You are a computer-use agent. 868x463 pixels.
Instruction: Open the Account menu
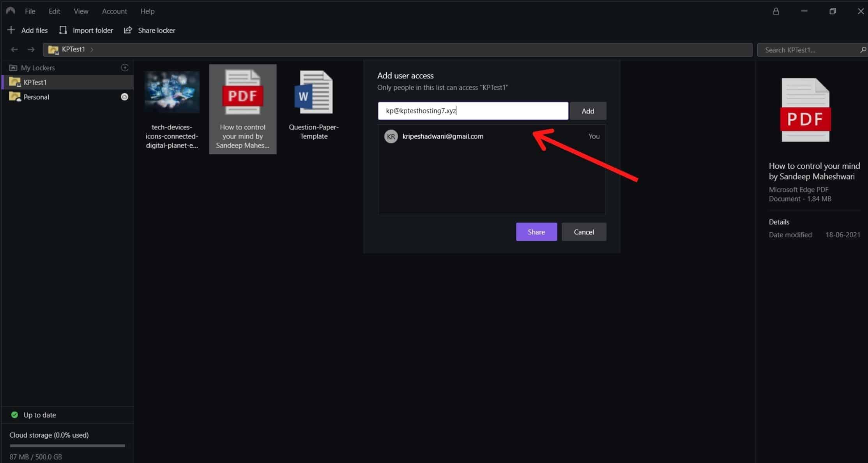pyautogui.click(x=114, y=11)
